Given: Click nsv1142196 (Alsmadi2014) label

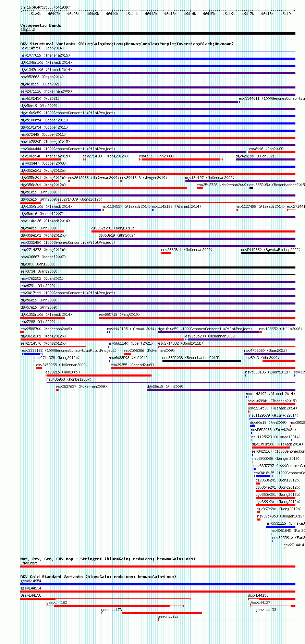Looking at the screenshot, I should [176, 206].
